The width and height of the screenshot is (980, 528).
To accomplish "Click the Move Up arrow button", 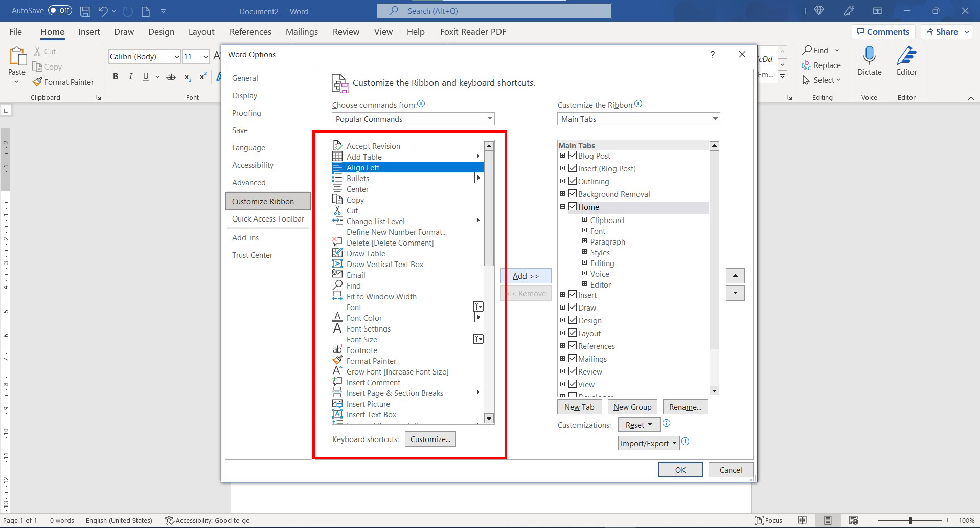I will click(735, 276).
